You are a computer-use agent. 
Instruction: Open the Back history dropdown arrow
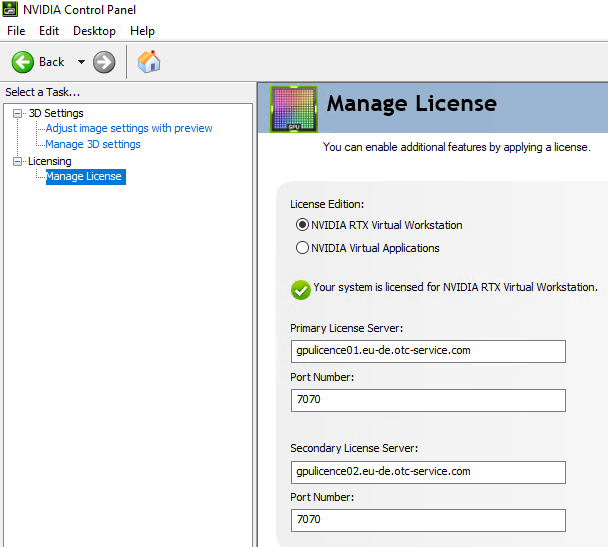point(81,62)
